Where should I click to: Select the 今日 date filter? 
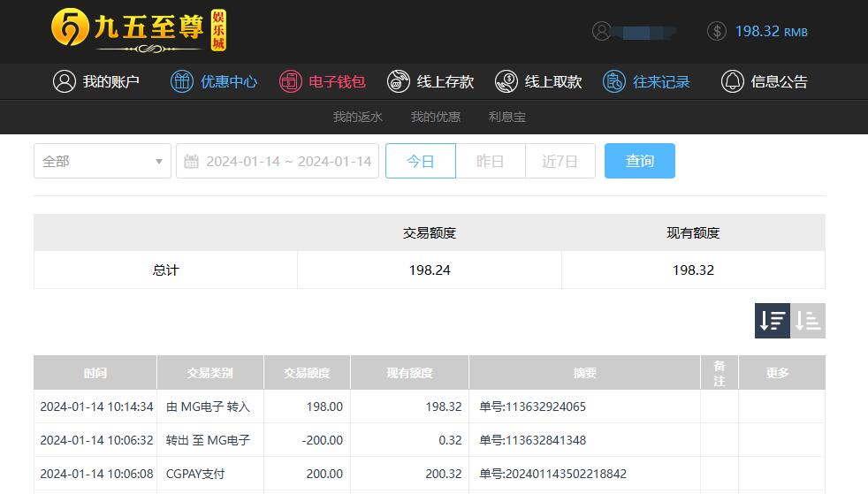tap(421, 161)
